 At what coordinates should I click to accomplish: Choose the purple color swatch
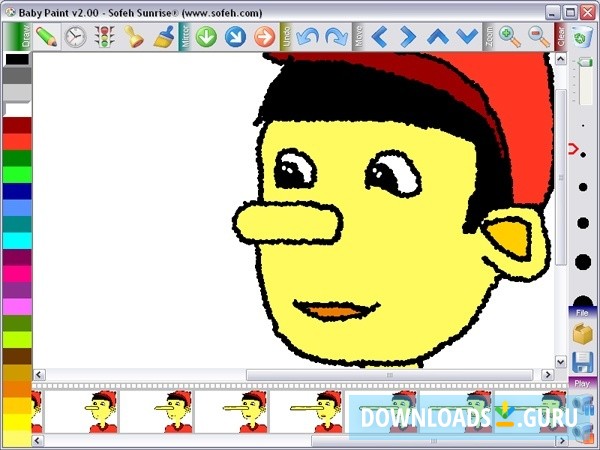17,290
